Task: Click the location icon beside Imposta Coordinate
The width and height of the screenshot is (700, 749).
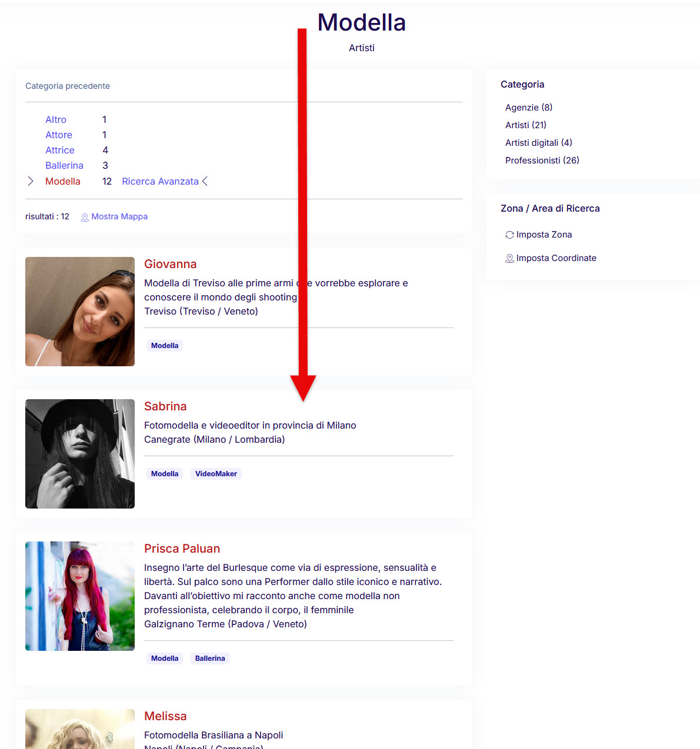Action: (509, 258)
